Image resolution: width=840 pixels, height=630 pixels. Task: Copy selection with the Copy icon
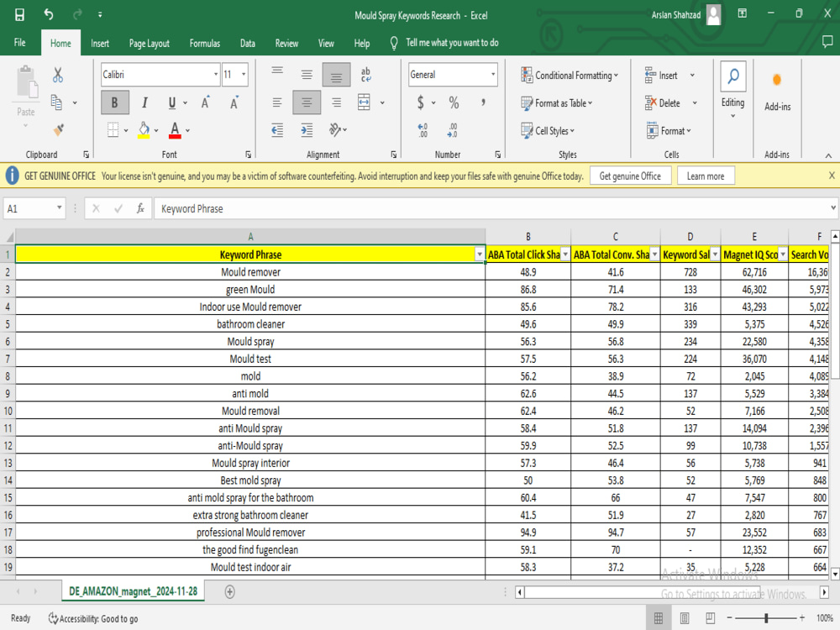coord(56,102)
